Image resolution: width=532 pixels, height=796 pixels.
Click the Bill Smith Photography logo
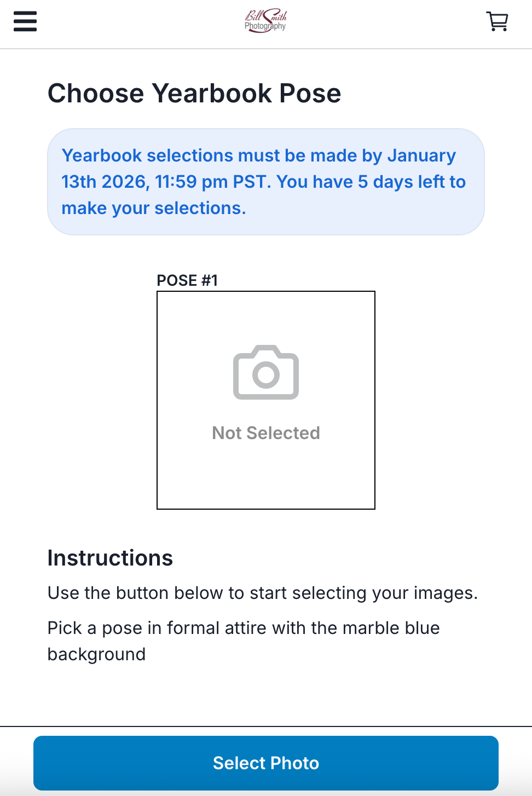265,21
